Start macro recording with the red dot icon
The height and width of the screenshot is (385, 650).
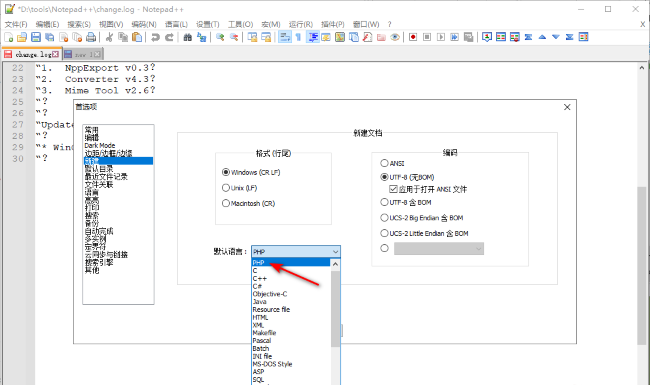(413, 37)
